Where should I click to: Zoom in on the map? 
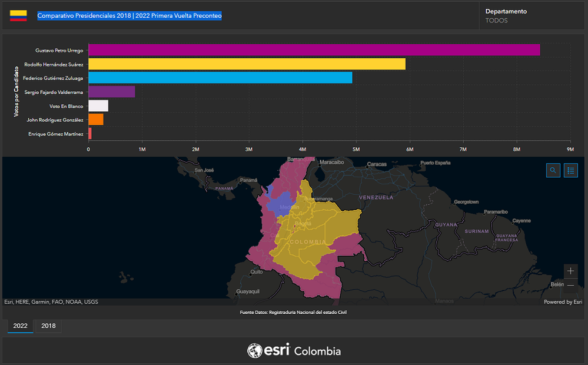(x=570, y=271)
